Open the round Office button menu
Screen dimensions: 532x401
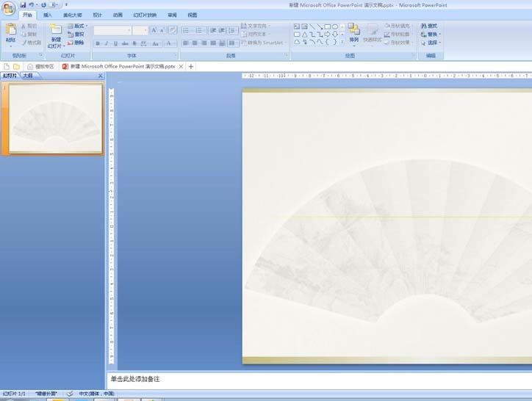click(x=8, y=8)
